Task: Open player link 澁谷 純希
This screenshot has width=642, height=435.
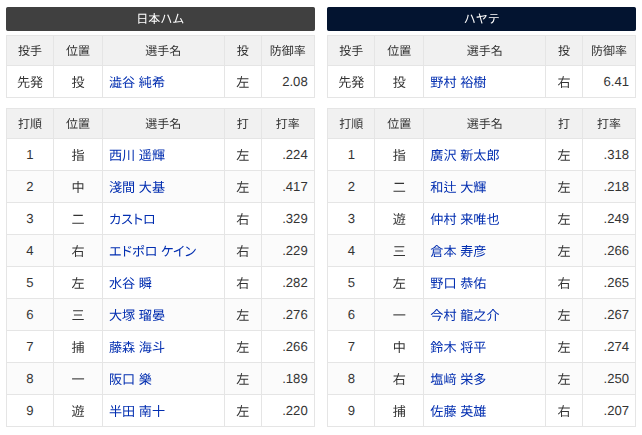Action: pyautogui.click(x=137, y=82)
